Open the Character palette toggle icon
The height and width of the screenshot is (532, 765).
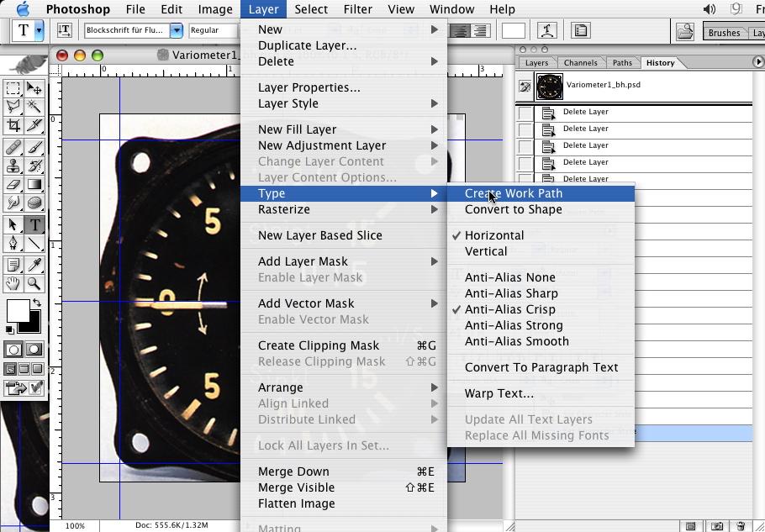coord(581,31)
